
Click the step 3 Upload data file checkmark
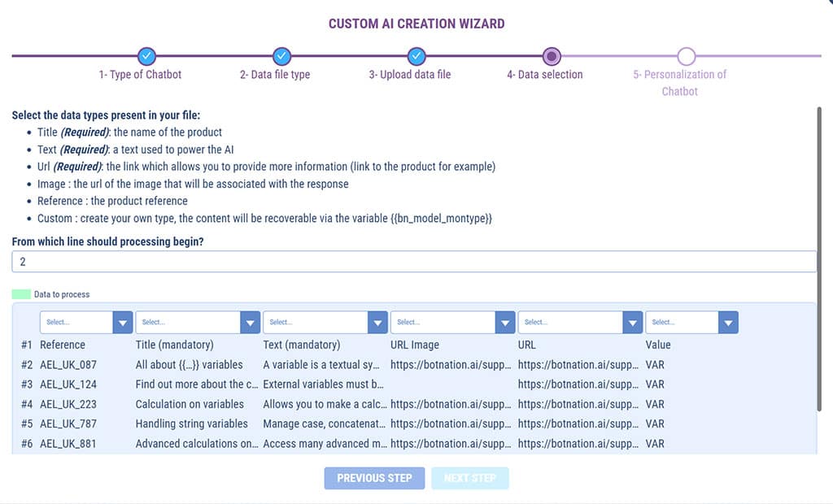click(x=416, y=56)
